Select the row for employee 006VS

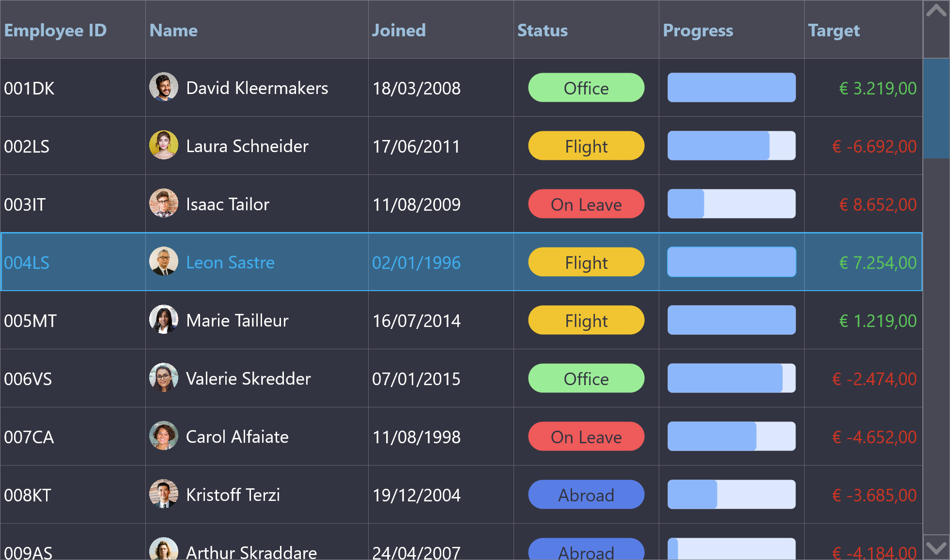[x=291, y=378]
